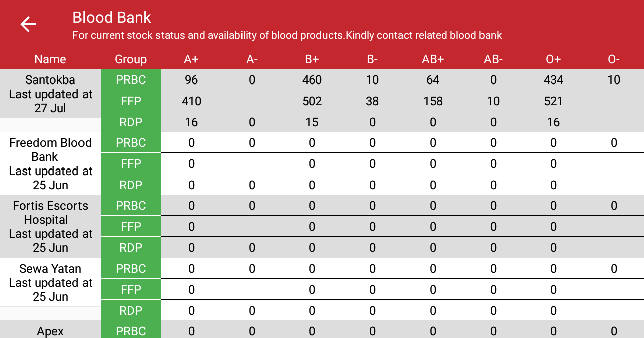
Task: Tap the back arrow icon
Action: [29, 24]
